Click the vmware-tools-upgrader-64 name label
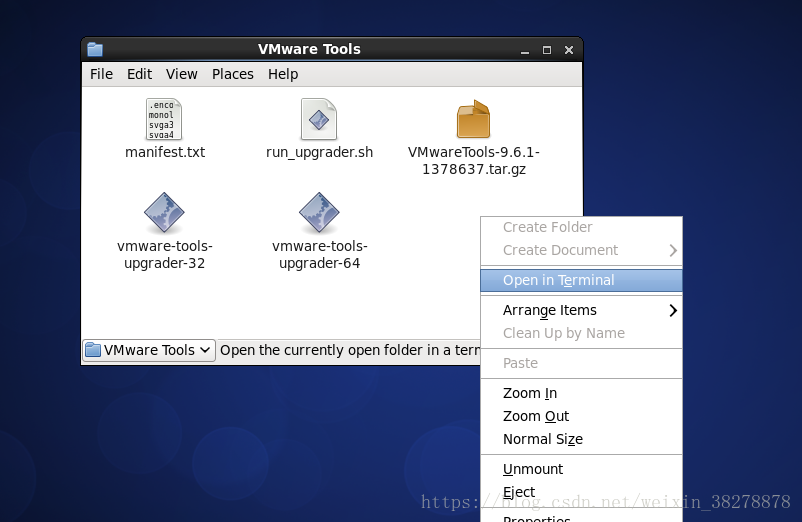This screenshot has height=522, width=802. pos(320,255)
